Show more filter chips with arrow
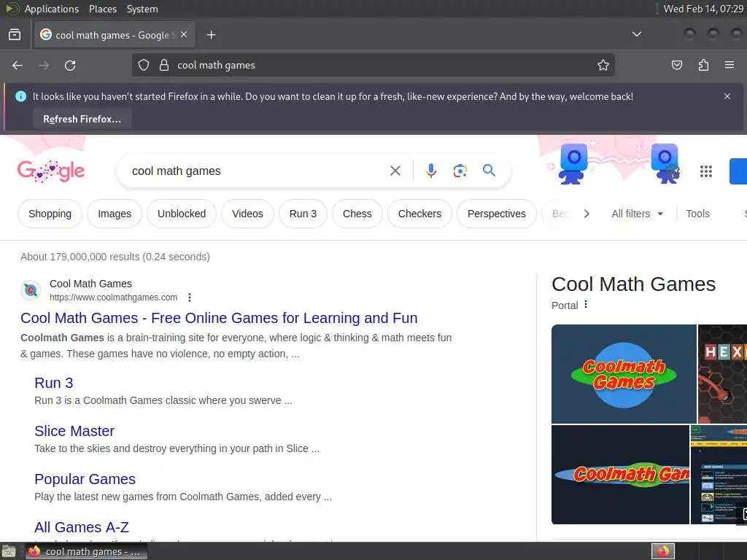Image resolution: width=747 pixels, height=560 pixels. point(587,214)
